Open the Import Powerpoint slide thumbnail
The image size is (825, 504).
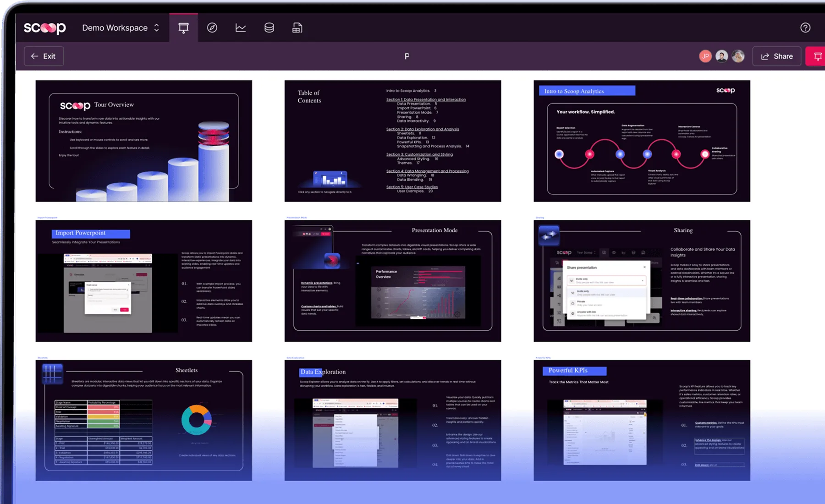coord(144,281)
